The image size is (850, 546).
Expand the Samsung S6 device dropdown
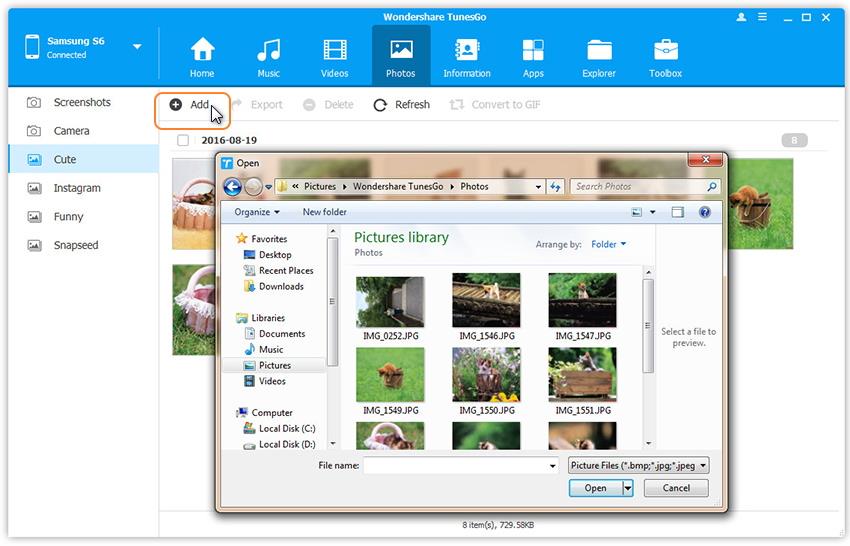click(137, 47)
